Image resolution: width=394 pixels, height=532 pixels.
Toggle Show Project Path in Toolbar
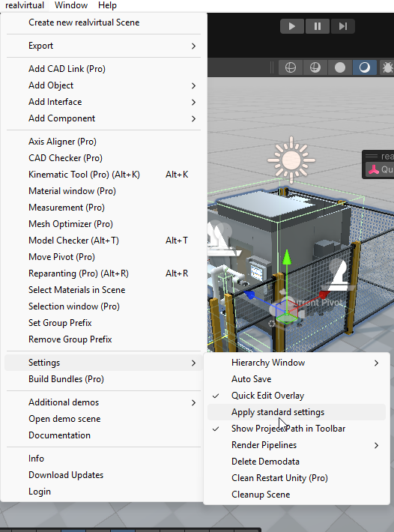click(x=297, y=429)
